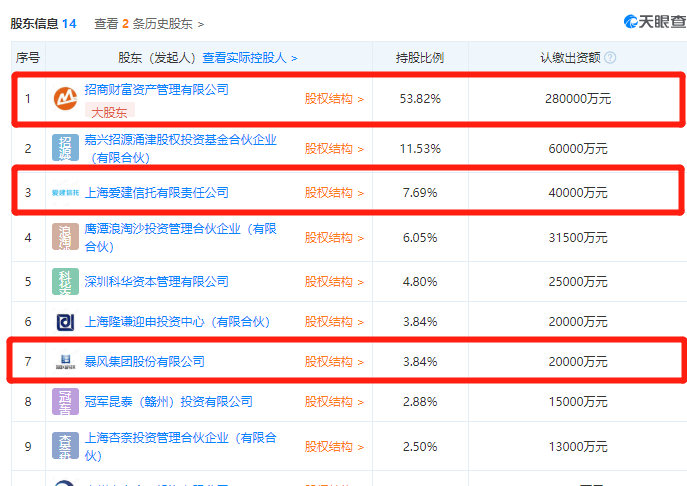This screenshot has height=486, width=687.
Task: Select the 7.69% shareholding cell
Action: (x=420, y=193)
